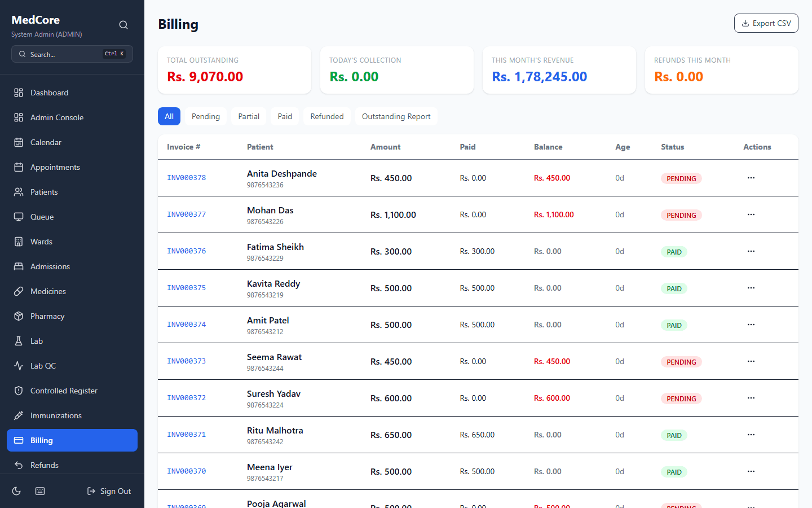
Task: Open the actions menu for Ritu Malhotra
Action: coord(751,434)
